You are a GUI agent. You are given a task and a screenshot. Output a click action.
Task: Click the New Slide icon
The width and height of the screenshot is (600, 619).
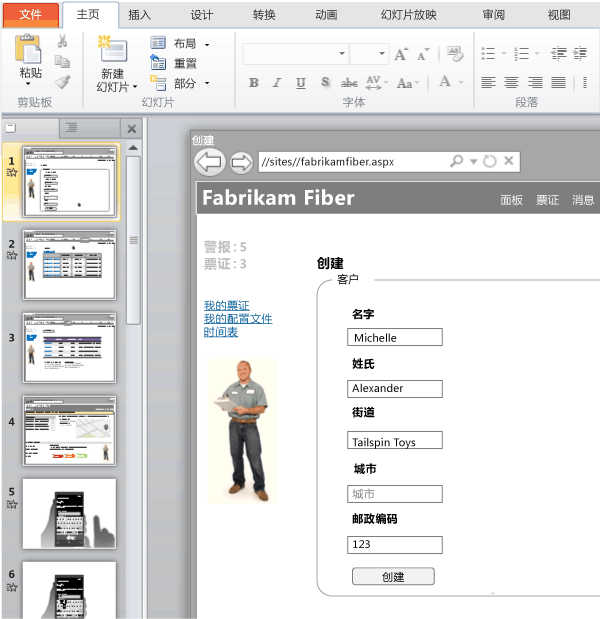(112, 49)
